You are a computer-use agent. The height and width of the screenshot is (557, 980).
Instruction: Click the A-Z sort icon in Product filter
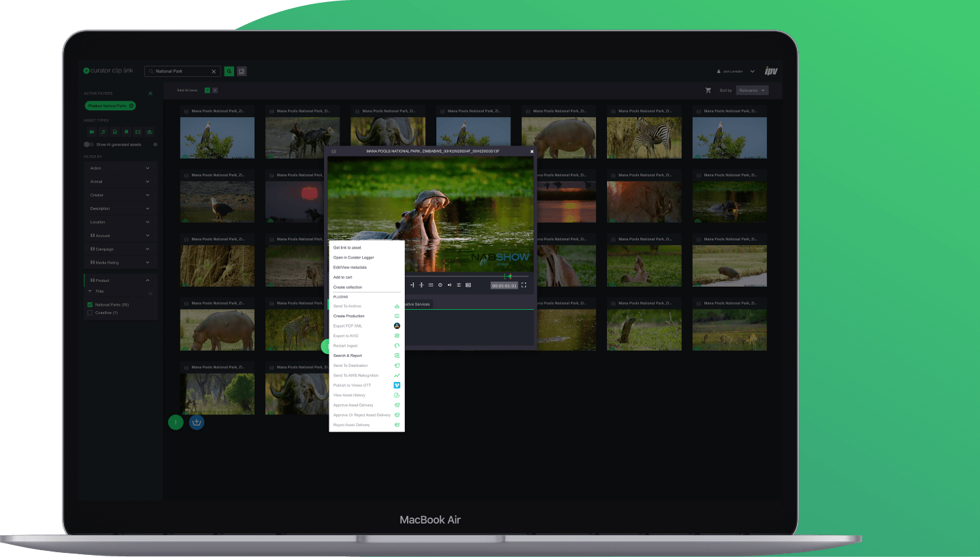(x=150, y=293)
